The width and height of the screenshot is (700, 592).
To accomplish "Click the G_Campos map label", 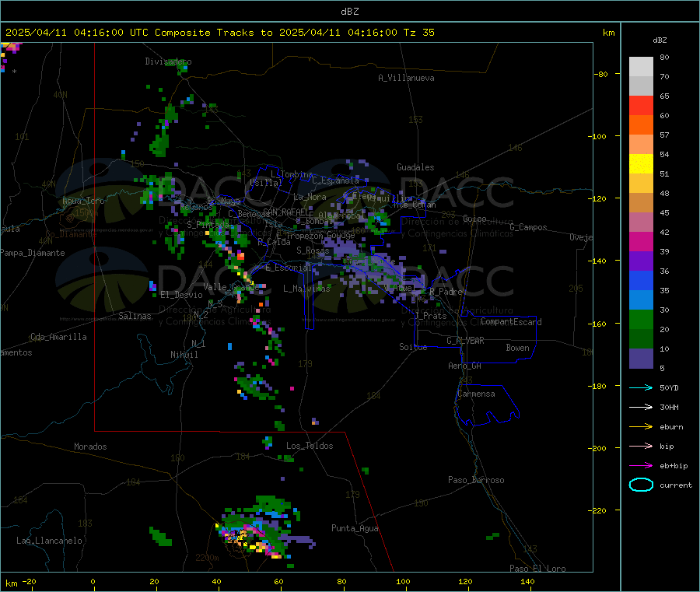I will tap(529, 227).
